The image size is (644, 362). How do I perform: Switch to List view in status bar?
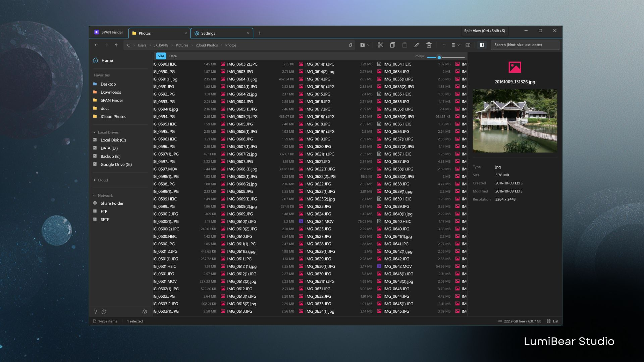click(553, 321)
